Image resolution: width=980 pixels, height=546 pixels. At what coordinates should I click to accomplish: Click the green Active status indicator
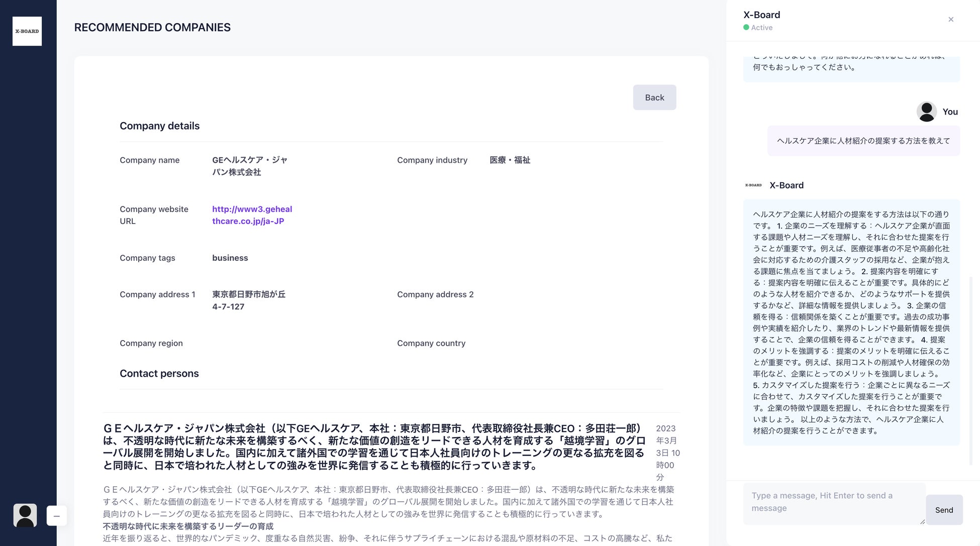tap(746, 28)
